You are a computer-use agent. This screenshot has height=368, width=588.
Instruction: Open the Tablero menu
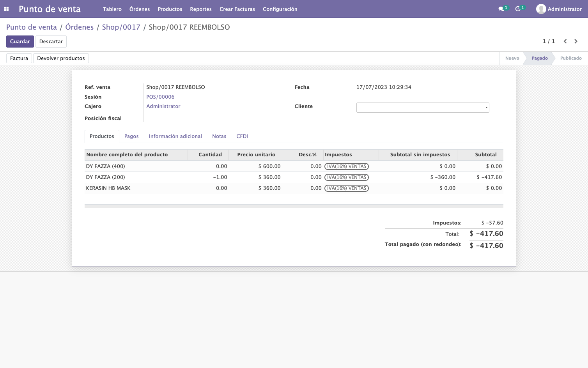click(112, 9)
